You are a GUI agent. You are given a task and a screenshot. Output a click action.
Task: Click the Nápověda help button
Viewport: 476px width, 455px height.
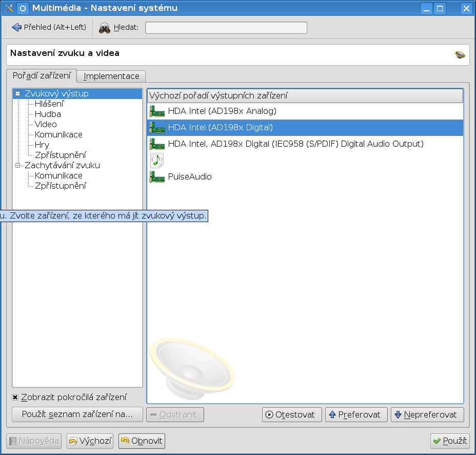(x=34, y=441)
